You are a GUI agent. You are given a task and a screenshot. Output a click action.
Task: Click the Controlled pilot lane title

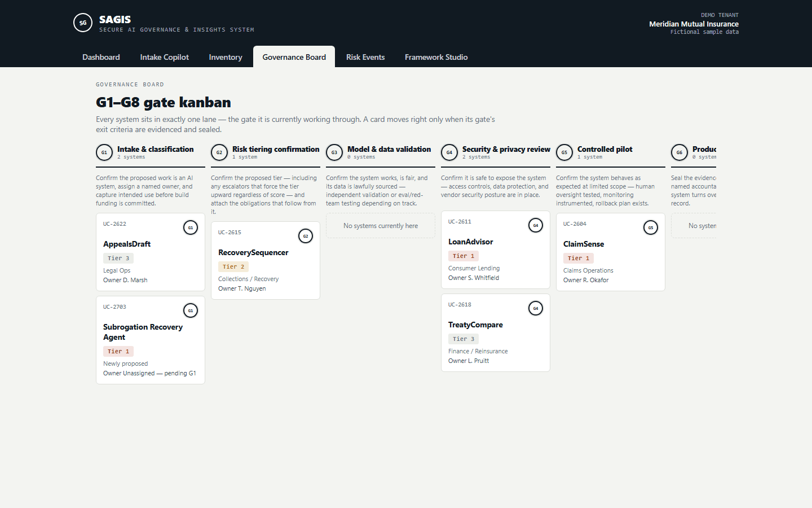pyautogui.click(x=605, y=149)
